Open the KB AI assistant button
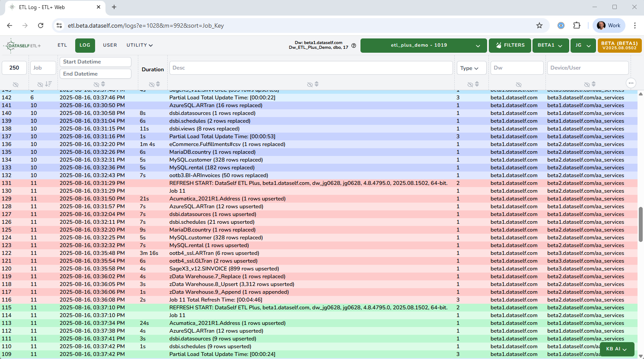Screen dimensions: 644x359 pyautogui.click(x=616, y=349)
